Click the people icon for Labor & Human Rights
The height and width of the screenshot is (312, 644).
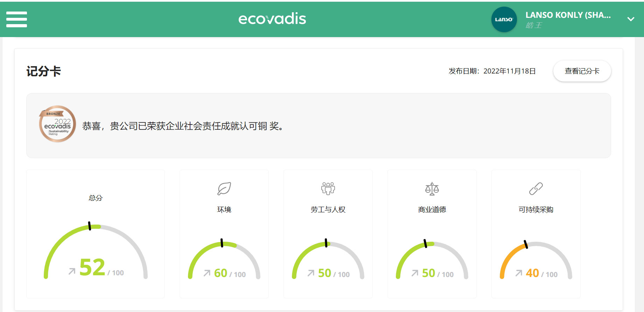coord(328,189)
